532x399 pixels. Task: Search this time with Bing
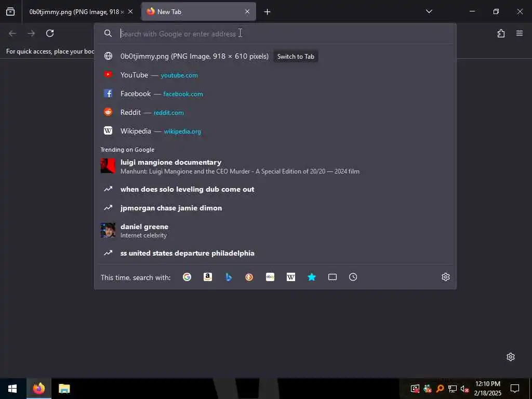[x=229, y=277]
